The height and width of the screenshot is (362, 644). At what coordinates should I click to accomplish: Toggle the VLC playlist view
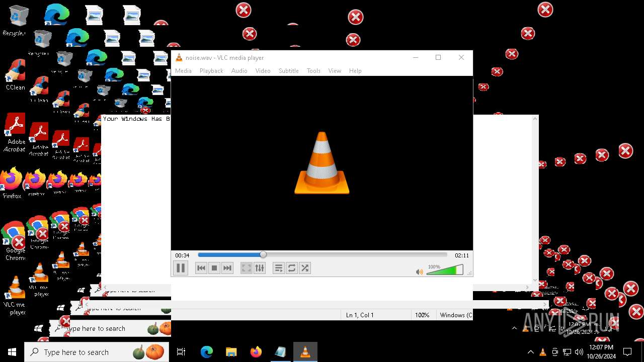click(279, 268)
